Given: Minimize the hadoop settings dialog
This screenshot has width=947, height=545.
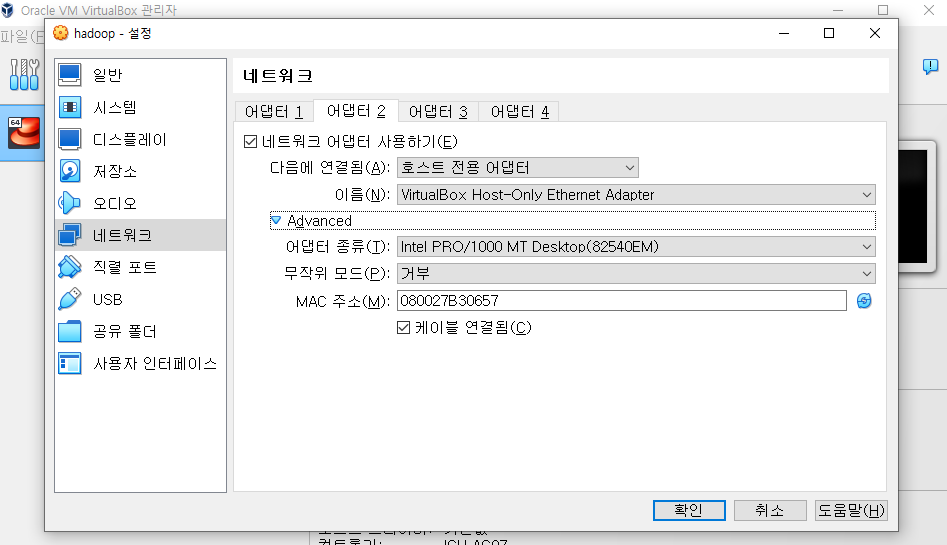Looking at the screenshot, I should [x=784, y=33].
